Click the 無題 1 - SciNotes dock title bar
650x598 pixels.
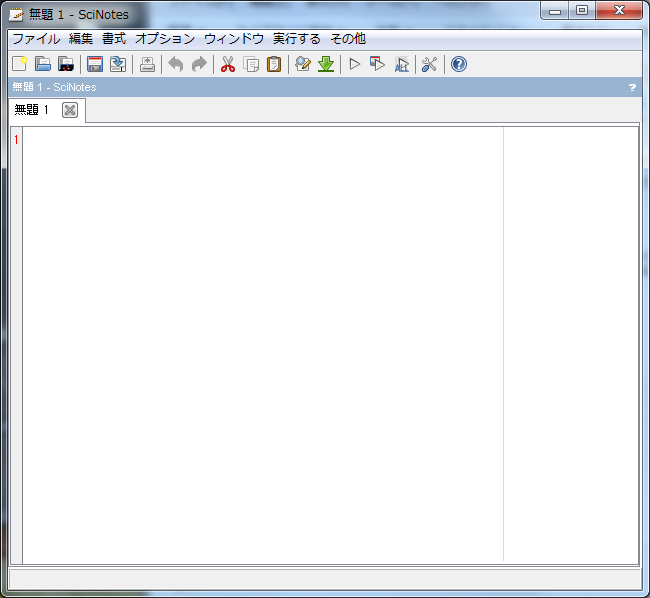[x=325, y=87]
